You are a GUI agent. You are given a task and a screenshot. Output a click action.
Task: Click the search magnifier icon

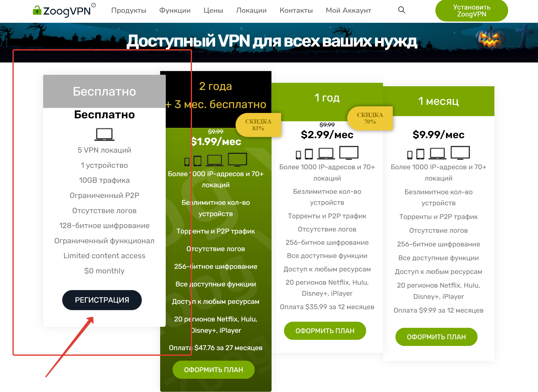click(401, 10)
